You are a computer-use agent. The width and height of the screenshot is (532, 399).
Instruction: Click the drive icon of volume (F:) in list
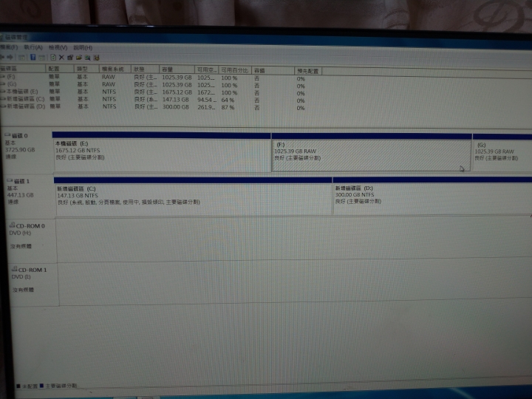3,77
